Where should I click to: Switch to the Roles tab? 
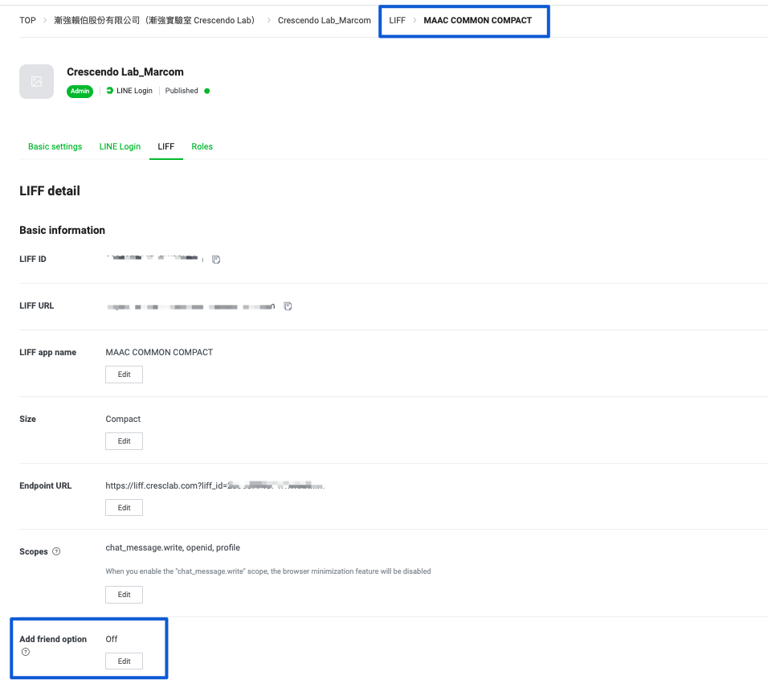click(202, 146)
